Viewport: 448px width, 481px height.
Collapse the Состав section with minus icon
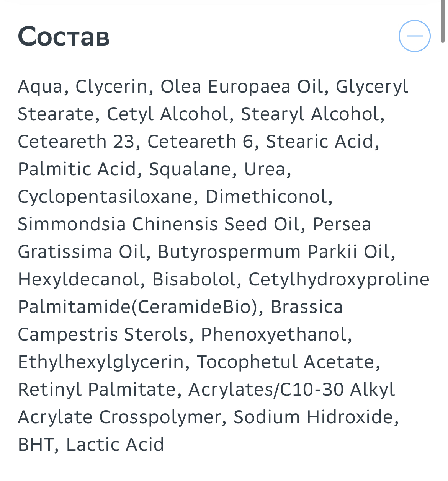pyautogui.click(x=414, y=36)
